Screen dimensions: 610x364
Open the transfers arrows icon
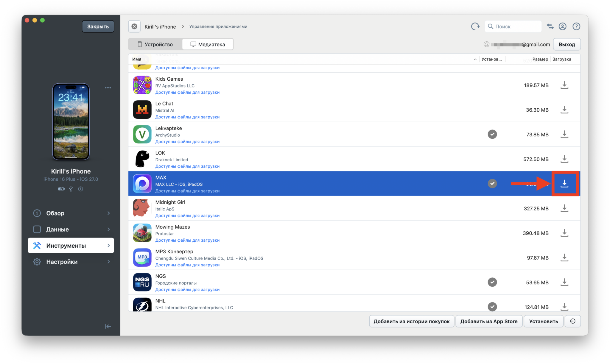click(x=550, y=26)
